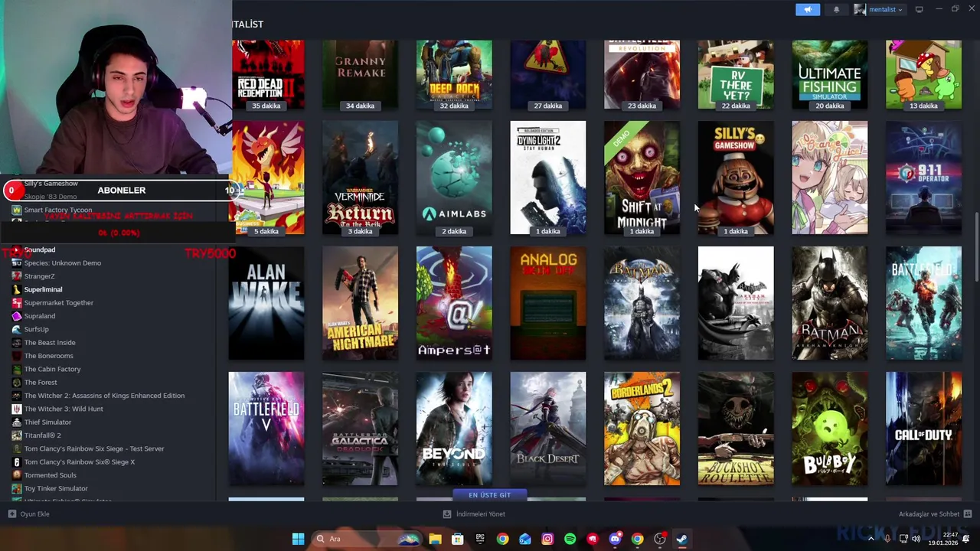The height and width of the screenshot is (551, 980).
Task: Open File Explorer from the taskbar
Action: click(x=435, y=539)
